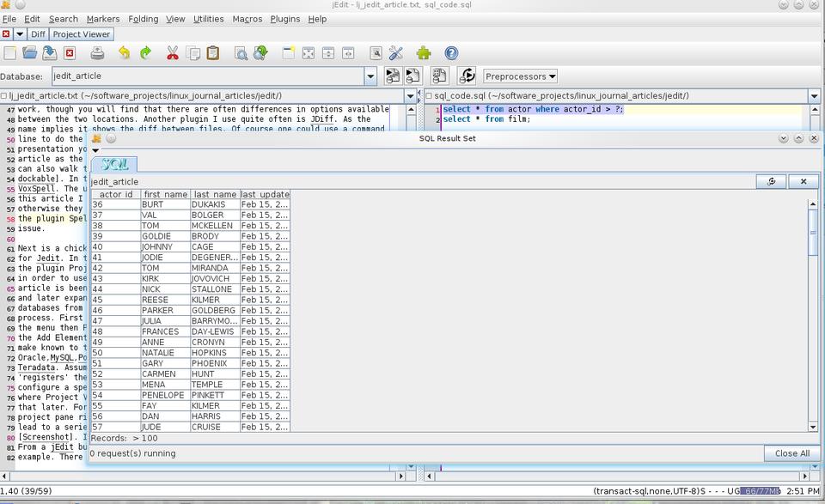This screenshot has height=504, width=825.
Task: Click the Print icon in toolbar
Action: click(97, 53)
